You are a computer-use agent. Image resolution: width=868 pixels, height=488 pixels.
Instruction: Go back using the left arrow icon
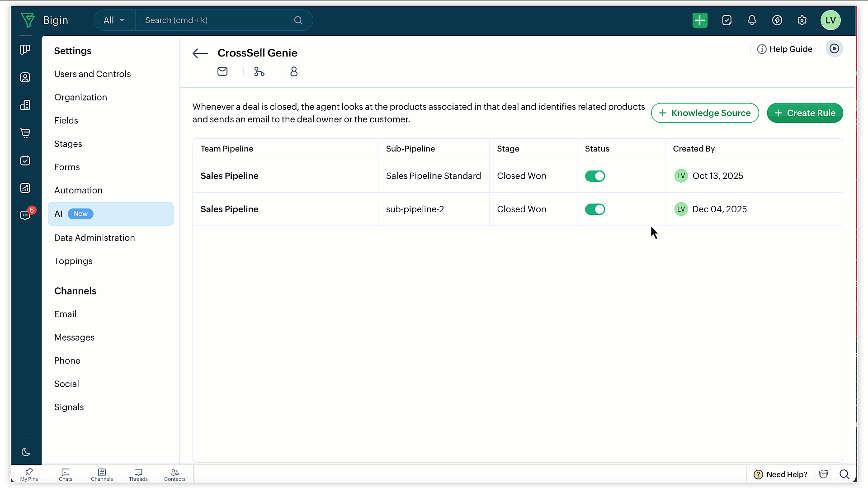coord(200,53)
